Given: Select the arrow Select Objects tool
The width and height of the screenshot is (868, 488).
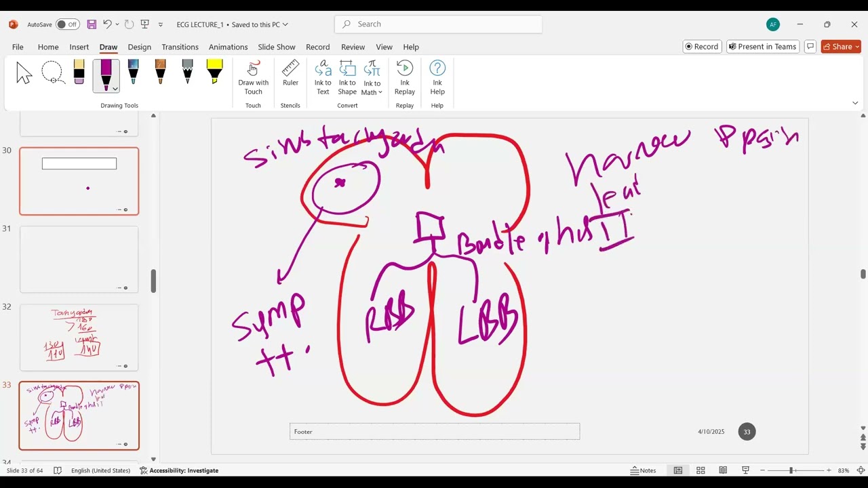Looking at the screenshot, I should (x=24, y=73).
